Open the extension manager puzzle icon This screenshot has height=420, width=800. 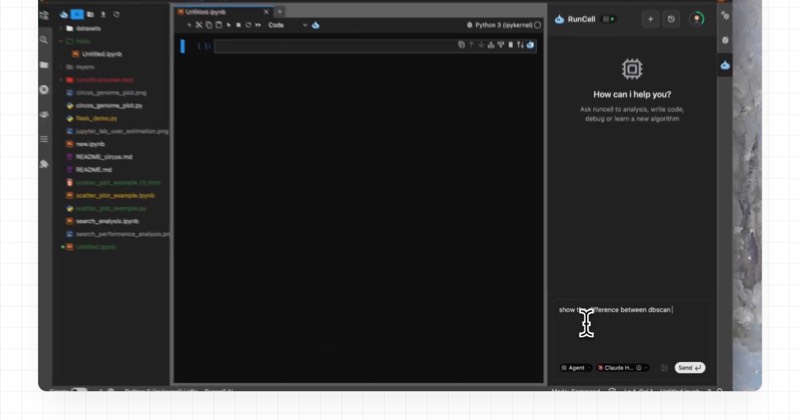click(44, 164)
